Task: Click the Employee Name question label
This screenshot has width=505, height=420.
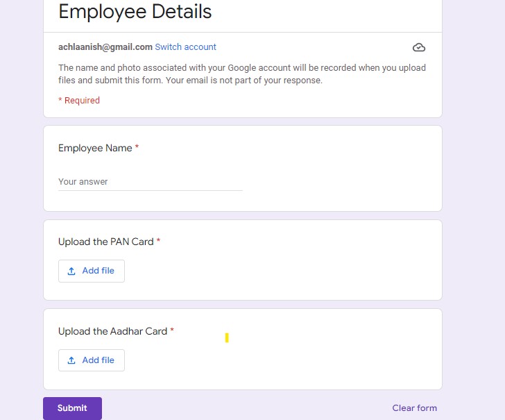Action: pyautogui.click(x=95, y=148)
